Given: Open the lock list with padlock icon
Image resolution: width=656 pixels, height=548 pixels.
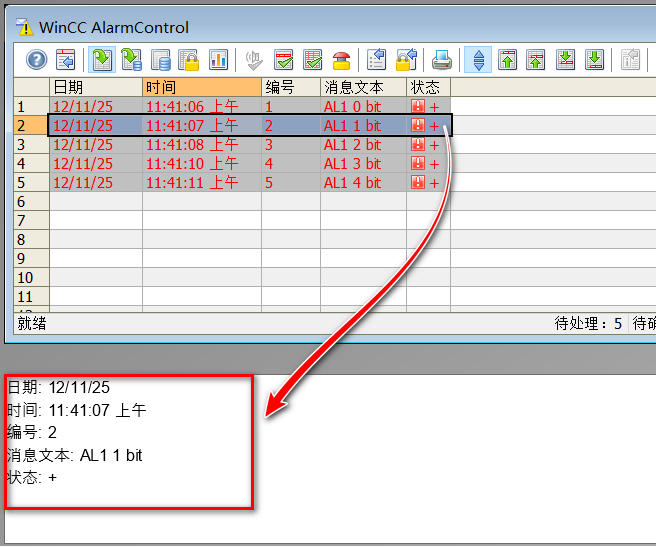Looking at the screenshot, I should coord(189,60).
